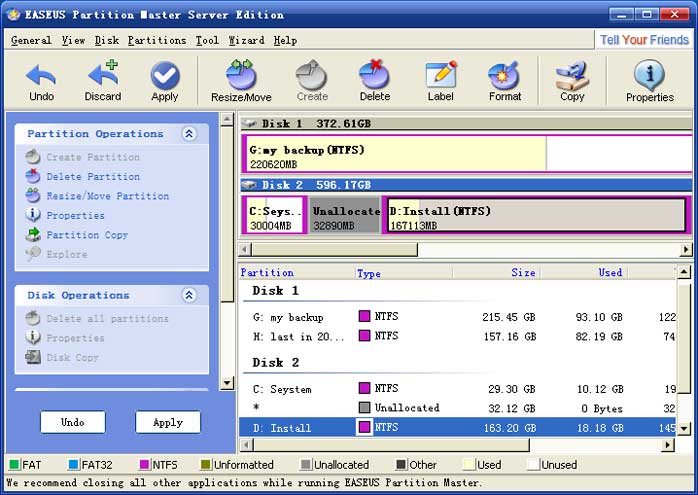Click the Apply button below sidebar
Viewport: 698px width, 495px height.
[x=168, y=422]
